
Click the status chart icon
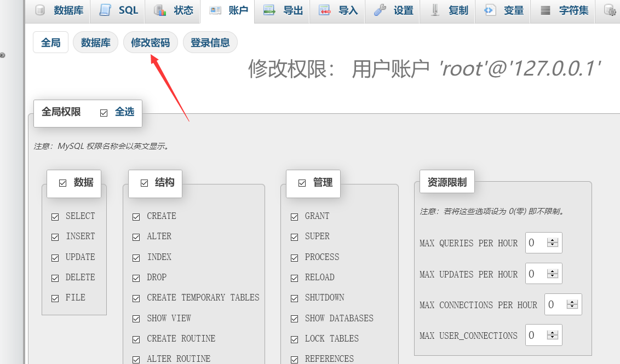coord(160,10)
